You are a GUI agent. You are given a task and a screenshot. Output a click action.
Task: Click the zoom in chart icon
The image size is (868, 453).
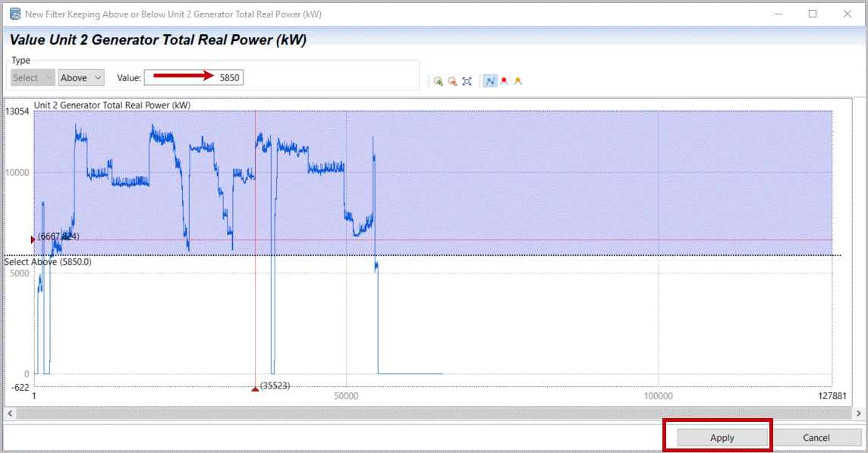tap(438, 81)
